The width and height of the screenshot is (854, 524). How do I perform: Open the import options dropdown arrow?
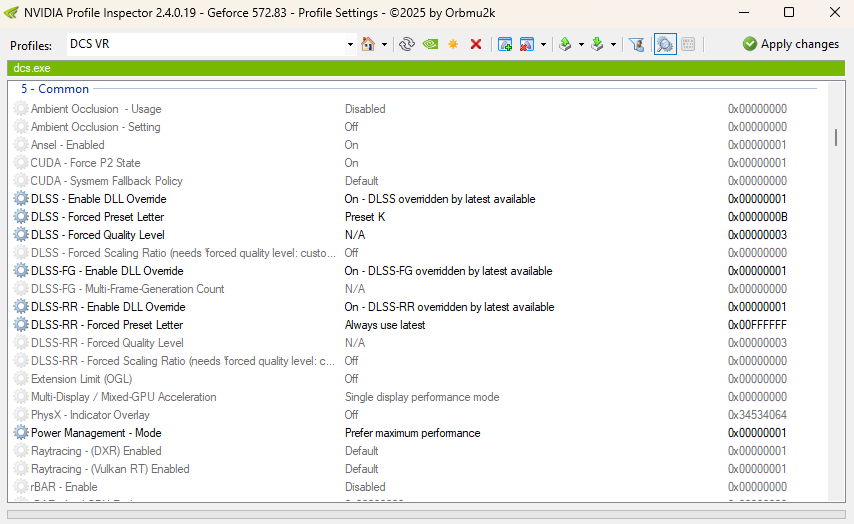pos(613,45)
